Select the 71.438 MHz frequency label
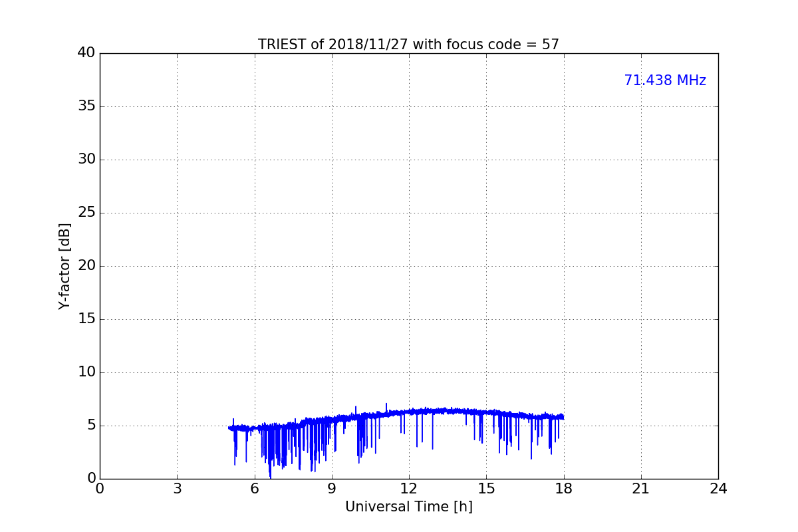Screen dimensions: 798x532 (665, 80)
